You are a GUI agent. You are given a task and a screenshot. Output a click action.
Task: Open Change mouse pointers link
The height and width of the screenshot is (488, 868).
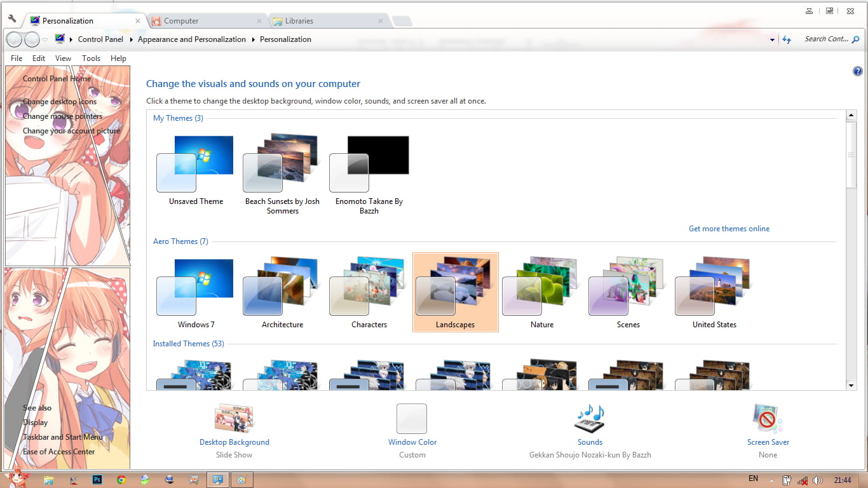[62, 116]
